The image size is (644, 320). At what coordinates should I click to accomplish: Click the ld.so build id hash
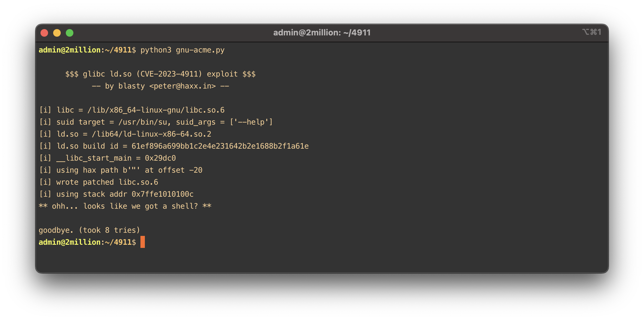pyautogui.click(x=220, y=146)
